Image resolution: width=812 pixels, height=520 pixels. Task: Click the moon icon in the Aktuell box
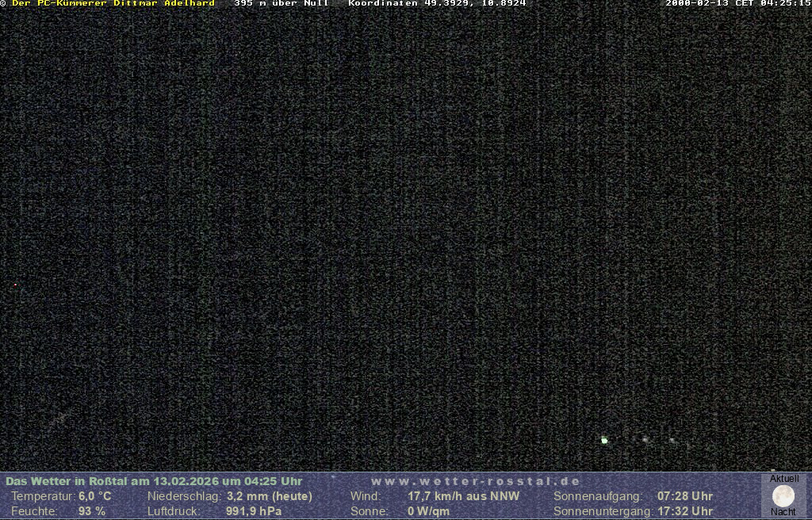click(x=783, y=496)
